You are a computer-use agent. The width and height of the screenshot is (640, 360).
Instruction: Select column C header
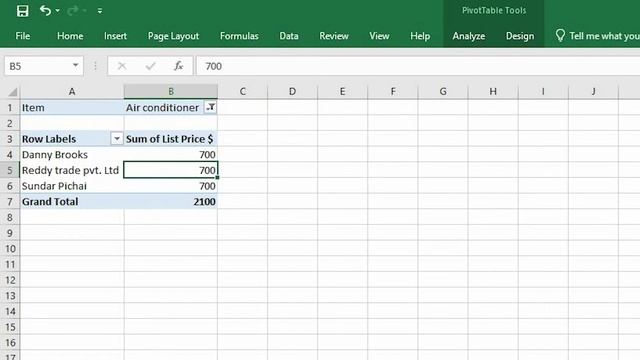point(242,91)
